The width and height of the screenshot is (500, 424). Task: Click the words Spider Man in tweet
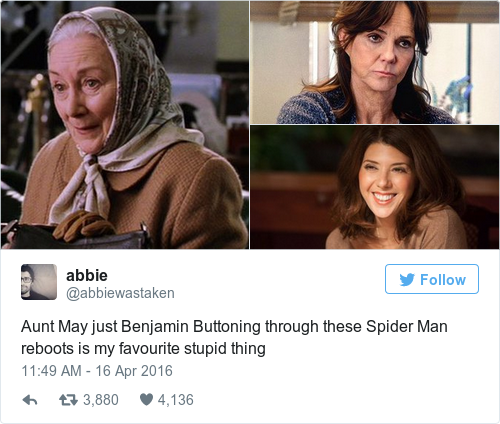pyautogui.click(x=407, y=326)
